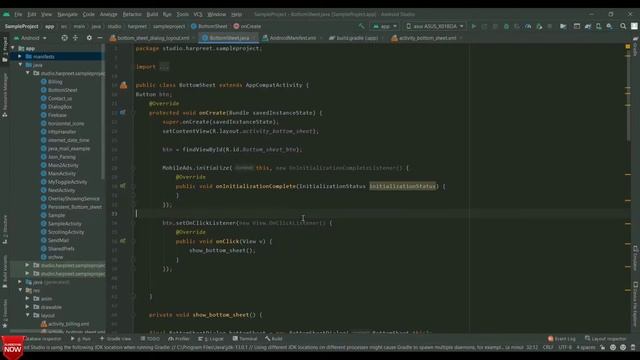Screen dimensions: 640x360
Task: Open Device File Explorer side tab
Action: pyautogui.click(x=636, y=304)
